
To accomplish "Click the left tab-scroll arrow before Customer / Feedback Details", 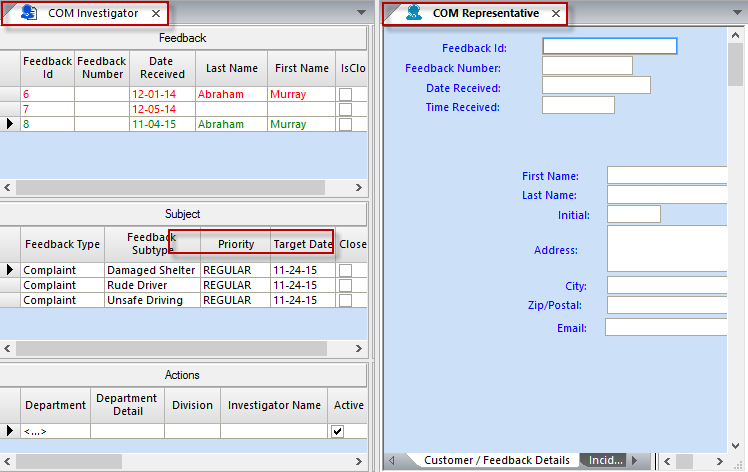I will 393,460.
